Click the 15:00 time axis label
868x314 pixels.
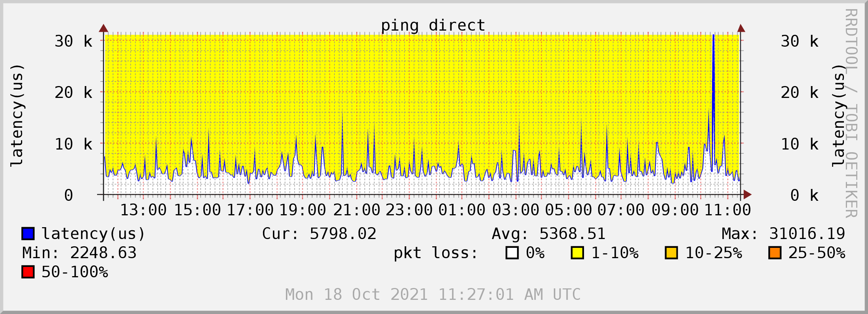click(x=197, y=210)
